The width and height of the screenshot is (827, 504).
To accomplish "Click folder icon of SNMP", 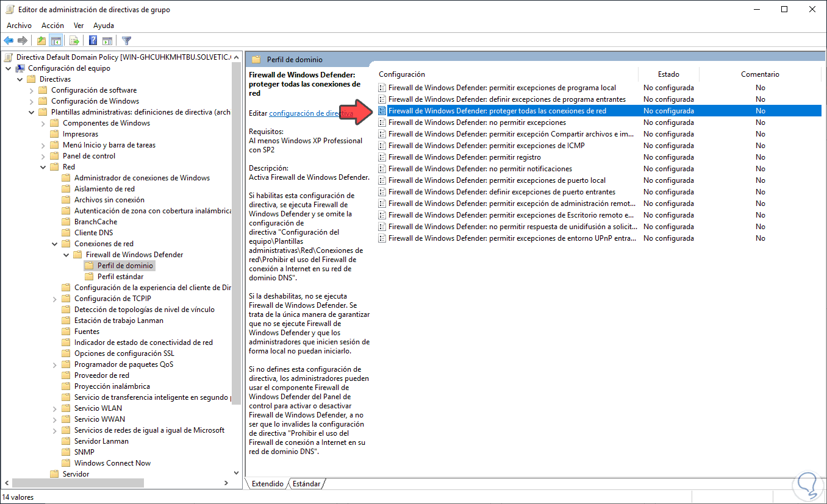I will click(x=66, y=452).
